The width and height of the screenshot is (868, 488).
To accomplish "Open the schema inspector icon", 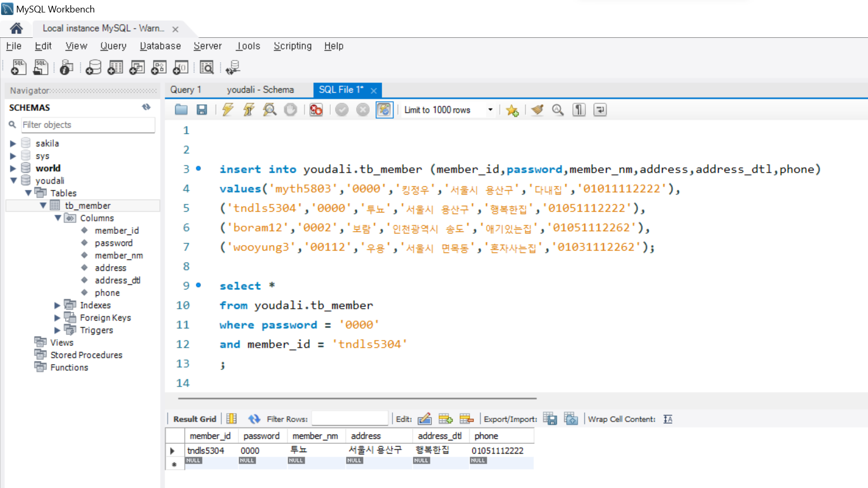I will (x=66, y=67).
